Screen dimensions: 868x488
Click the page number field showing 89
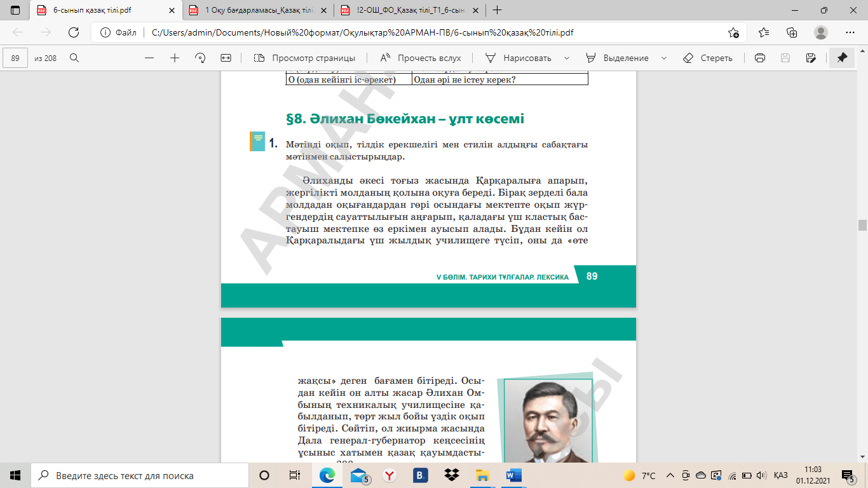(16, 58)
